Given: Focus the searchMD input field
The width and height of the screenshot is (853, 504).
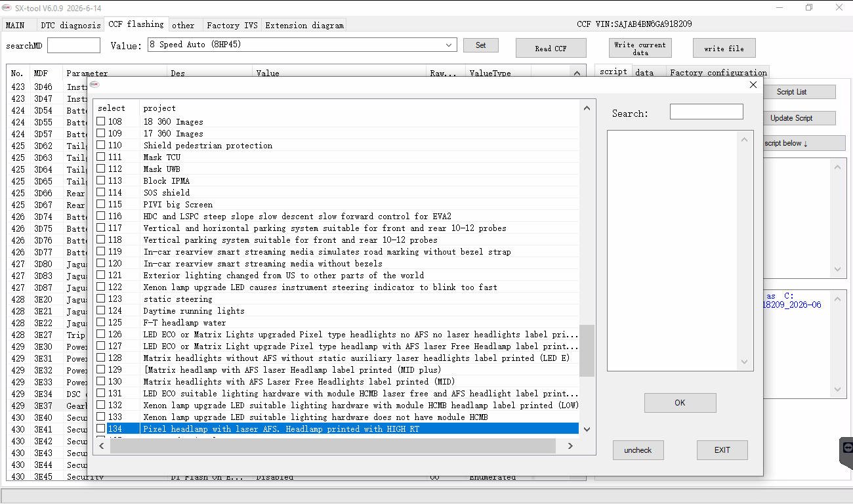Looking at the screenshot, I should click(73, 45).
